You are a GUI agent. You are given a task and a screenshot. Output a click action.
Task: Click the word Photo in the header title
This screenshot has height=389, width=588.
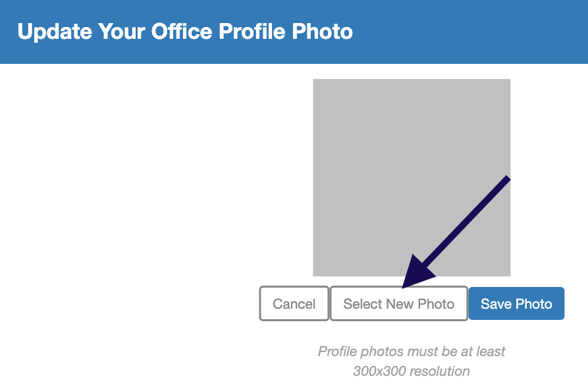[x=322, y=31]
